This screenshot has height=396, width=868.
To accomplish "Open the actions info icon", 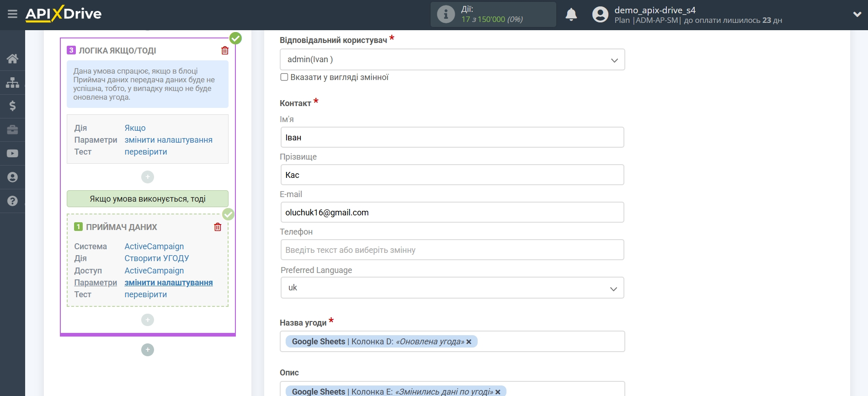I will [x=446, y=14].
